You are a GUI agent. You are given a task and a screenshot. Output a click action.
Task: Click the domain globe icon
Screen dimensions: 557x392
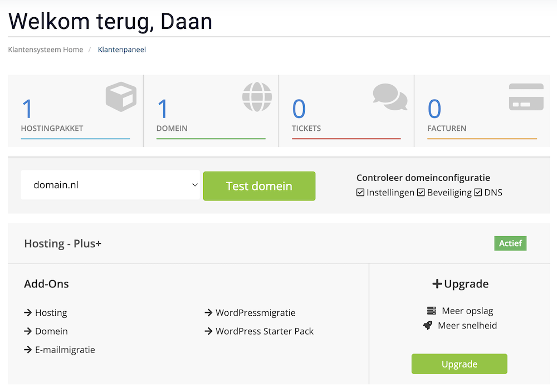click(x=257, y=96)
